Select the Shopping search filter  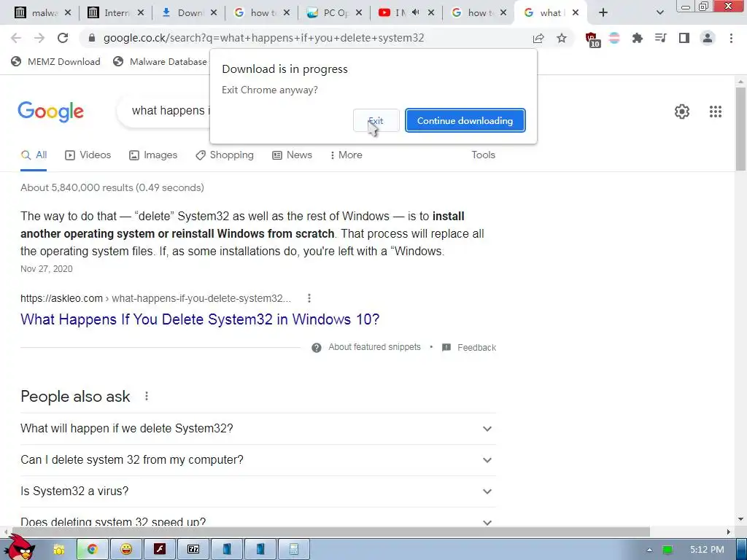point(225,155)
